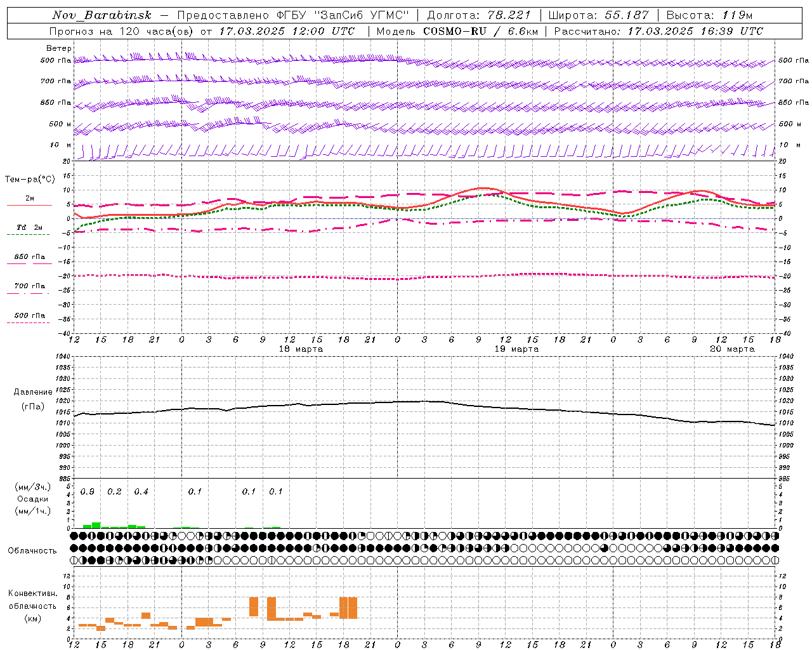Click the (км) convective height unit
This screenshot has width=812, height=650.
pos(32,618)
